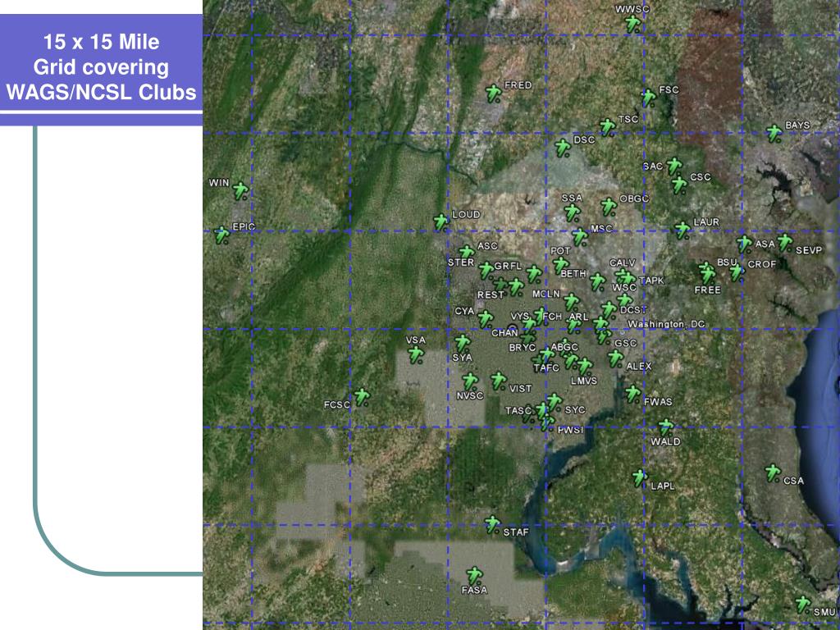Viewport: 840px width, 630px height.
Task: Select the WALD soccer marker
Action: click(x=666, y=427)
